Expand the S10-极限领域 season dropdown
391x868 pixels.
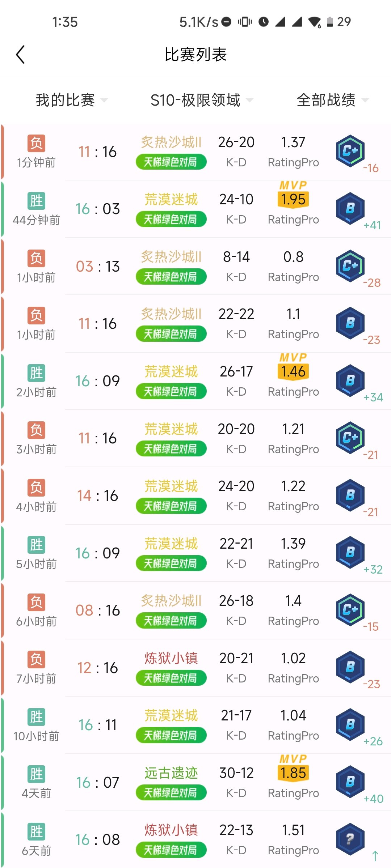pyautogui.click(x=202, y=100)
